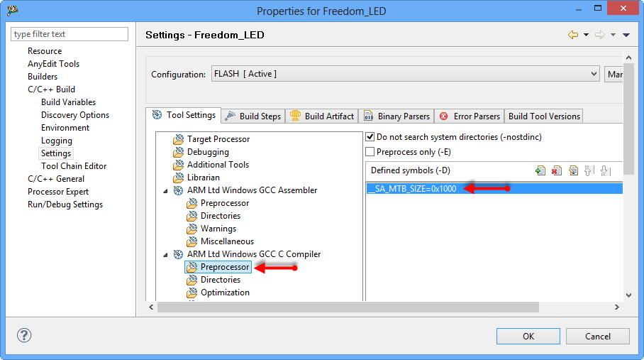Select Optimization in the tool settings tree
The width and height of the screenshot is (644, 360).
click(x=225, y=293)
